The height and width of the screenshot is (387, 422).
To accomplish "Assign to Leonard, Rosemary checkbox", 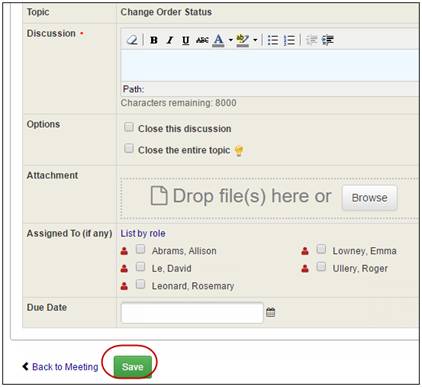I will 141,284.
